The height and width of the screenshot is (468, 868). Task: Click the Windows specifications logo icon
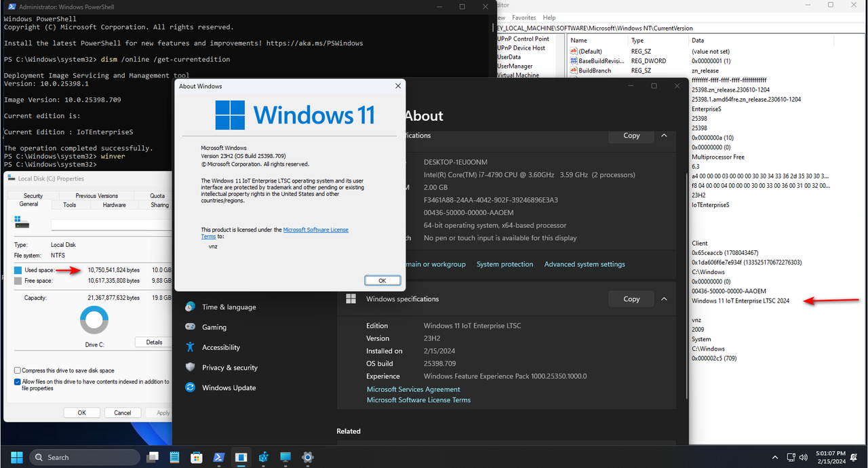(351, 298)
